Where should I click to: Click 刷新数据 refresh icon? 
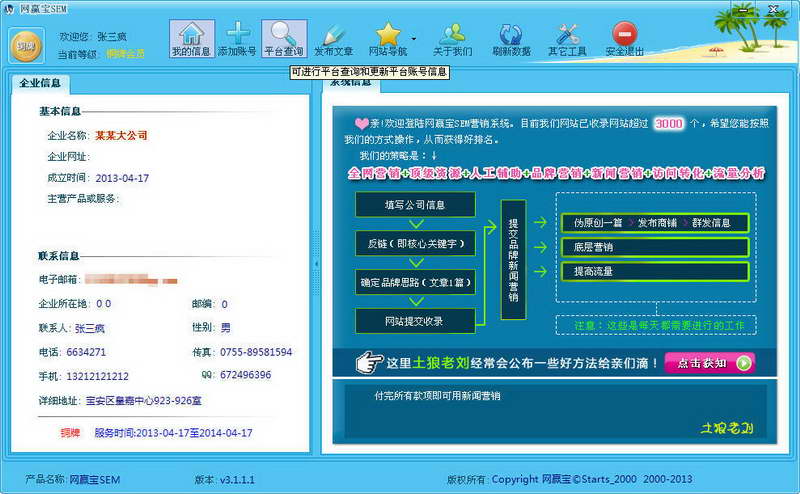pyautogui.click(x=511, y=39)
